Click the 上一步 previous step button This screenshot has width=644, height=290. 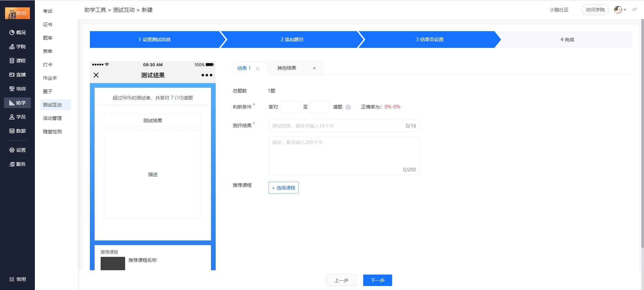(x=341, y=280)
